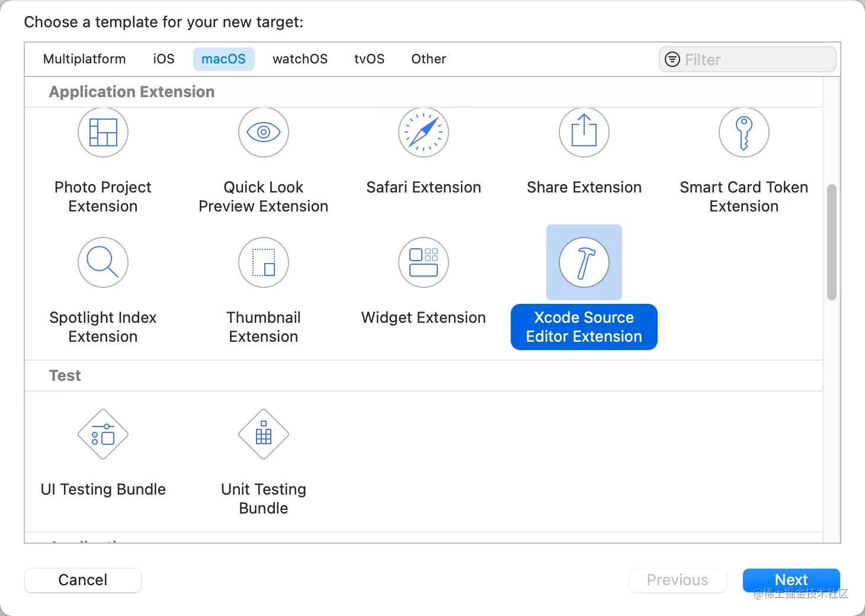Screen dimensions: 865x616
Task: Open the watchOS tab
Action: [300, 59]
